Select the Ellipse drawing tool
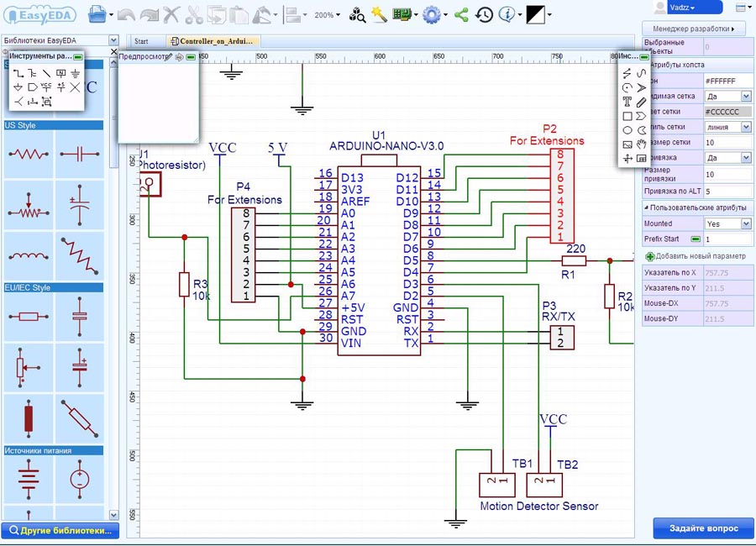This screenshot has width=756, height=546. 627,130
